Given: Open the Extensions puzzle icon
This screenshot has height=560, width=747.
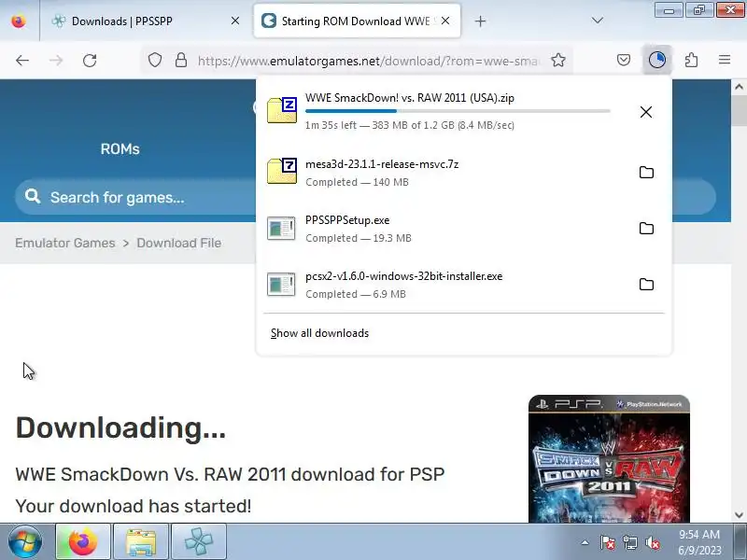Looking at the screenshot, I should point(691,61).
